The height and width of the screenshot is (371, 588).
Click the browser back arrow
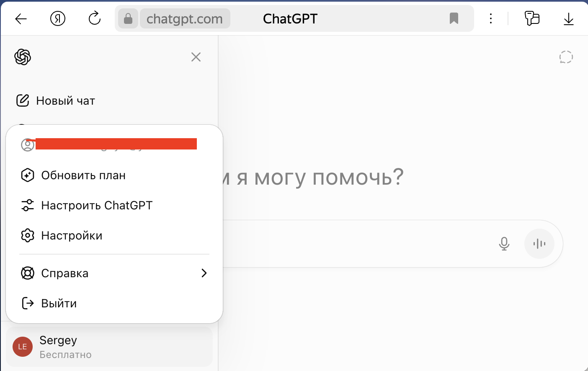point(21,19)
